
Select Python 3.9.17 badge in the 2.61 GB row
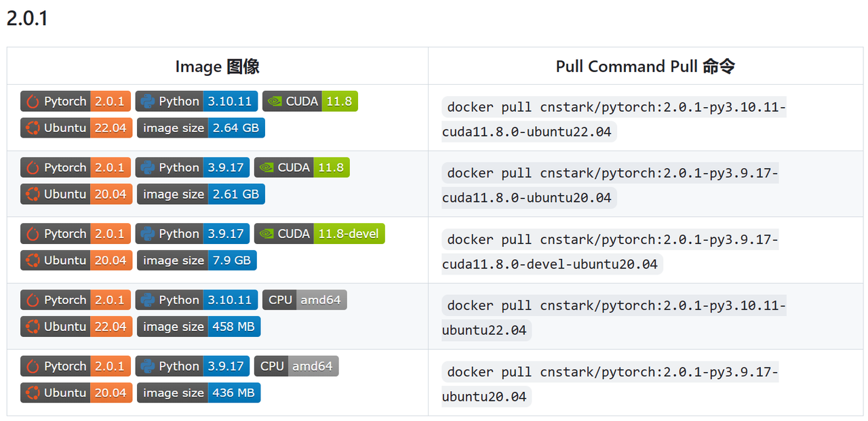coord(193,167)
